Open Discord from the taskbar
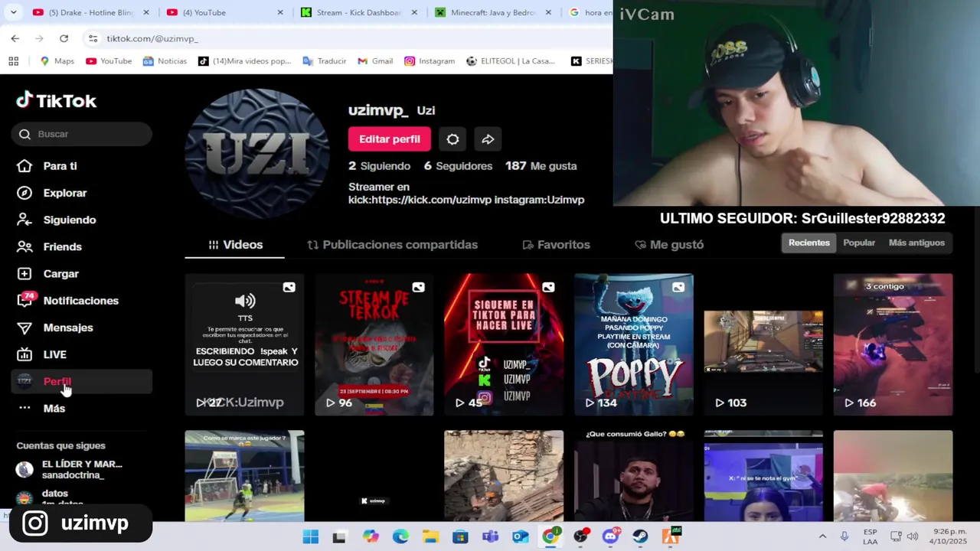Viewport: 980px width, 551px height. point(610,536)
